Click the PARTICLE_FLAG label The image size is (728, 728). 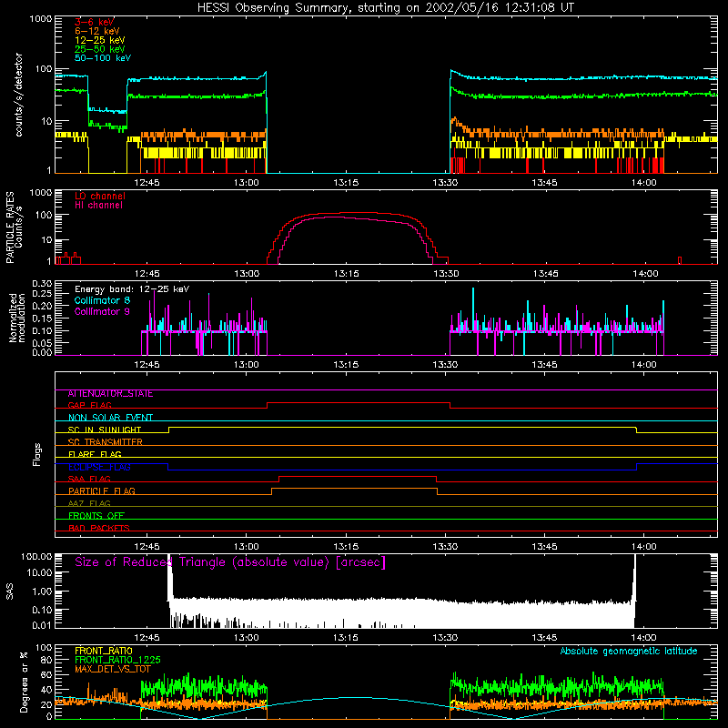102,490
